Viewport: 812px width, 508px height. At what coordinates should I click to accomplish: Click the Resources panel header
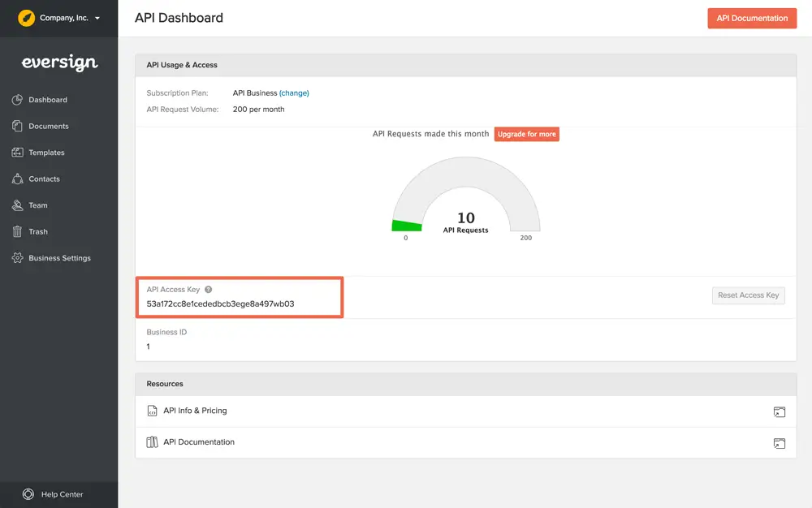click(x=465, y=384)
